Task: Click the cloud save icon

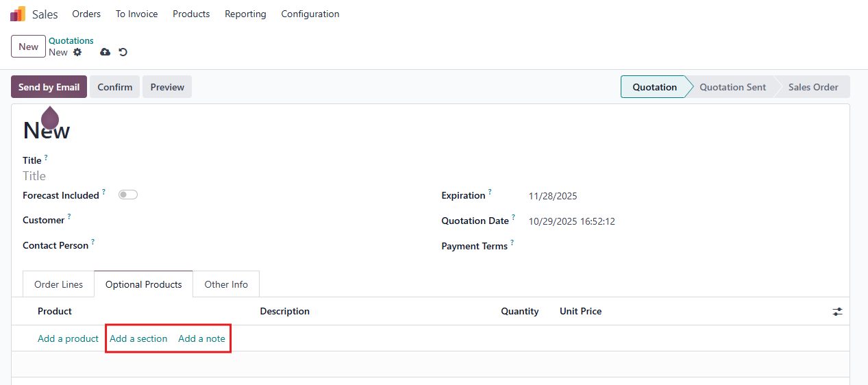Action: [x=105, y=52]
